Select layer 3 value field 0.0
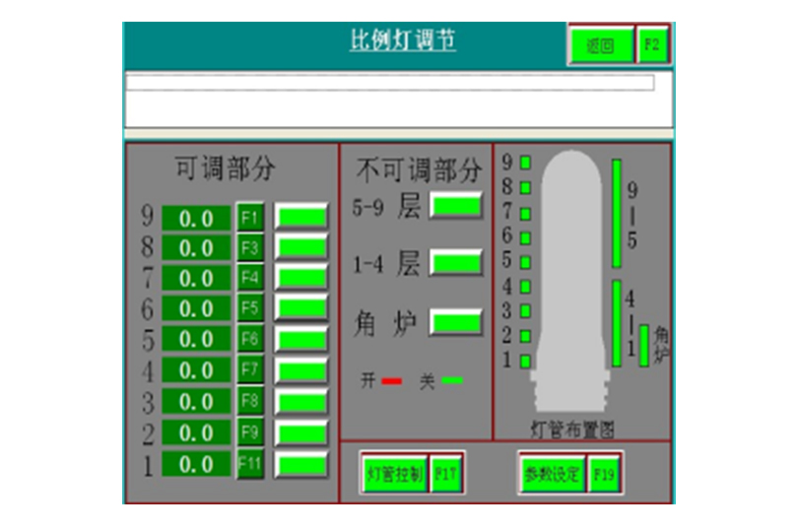The height and width of the screenshot is (532, 798). click(196, 401)
